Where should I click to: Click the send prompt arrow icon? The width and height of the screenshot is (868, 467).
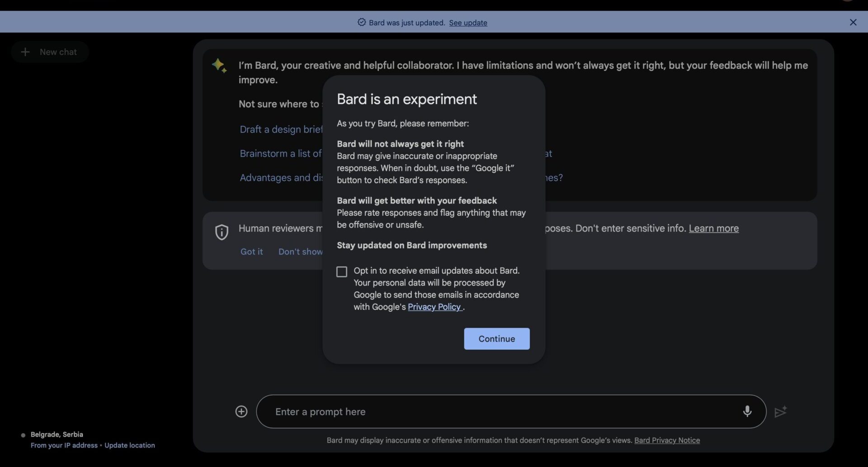pyautogui.click(x=781, y=412)
